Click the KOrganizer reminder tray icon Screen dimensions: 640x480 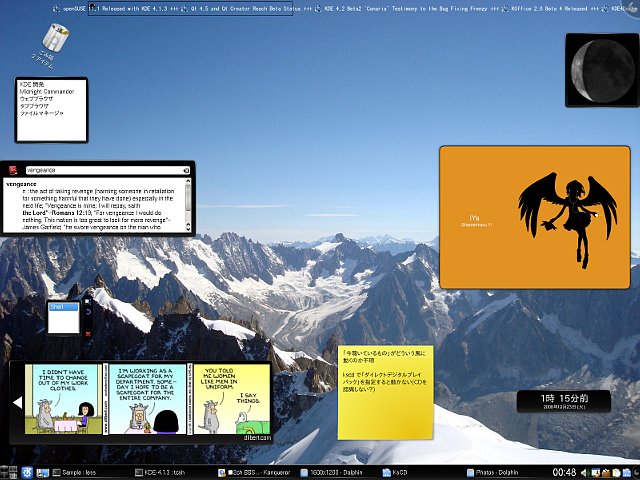[x=596, y=473]
